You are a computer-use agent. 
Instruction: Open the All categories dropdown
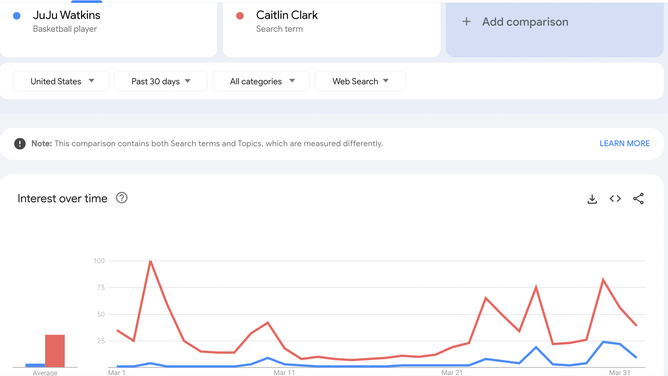pos(261,81)
